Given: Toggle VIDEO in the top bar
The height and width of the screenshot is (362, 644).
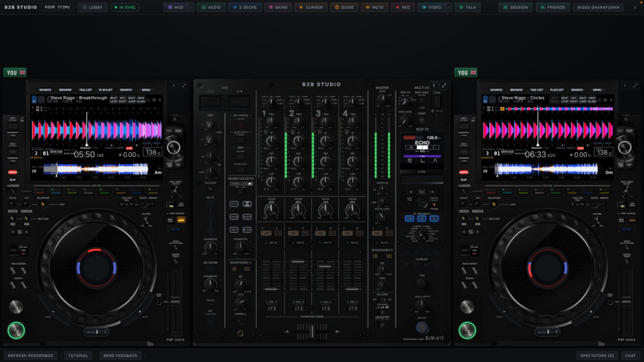Looking at the screenshot, I should tap(431, 8).
